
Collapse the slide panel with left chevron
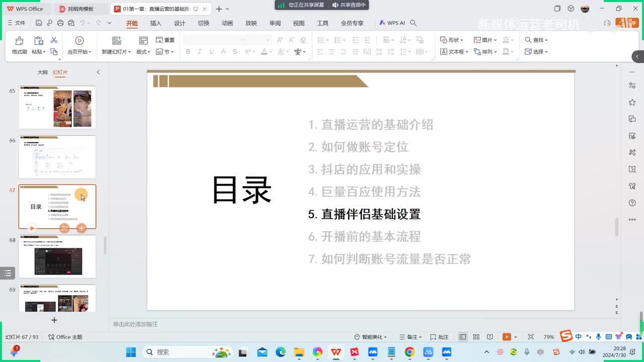[x=98, y=72]
